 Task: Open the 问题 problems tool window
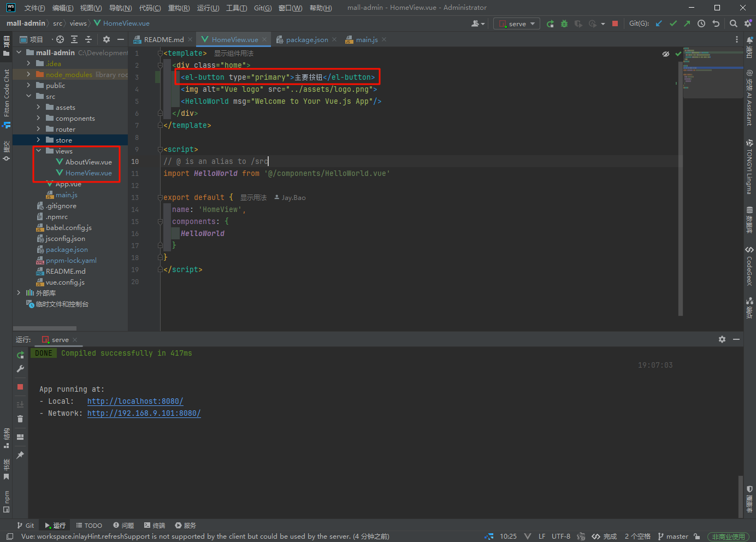(x=123, y=525)
